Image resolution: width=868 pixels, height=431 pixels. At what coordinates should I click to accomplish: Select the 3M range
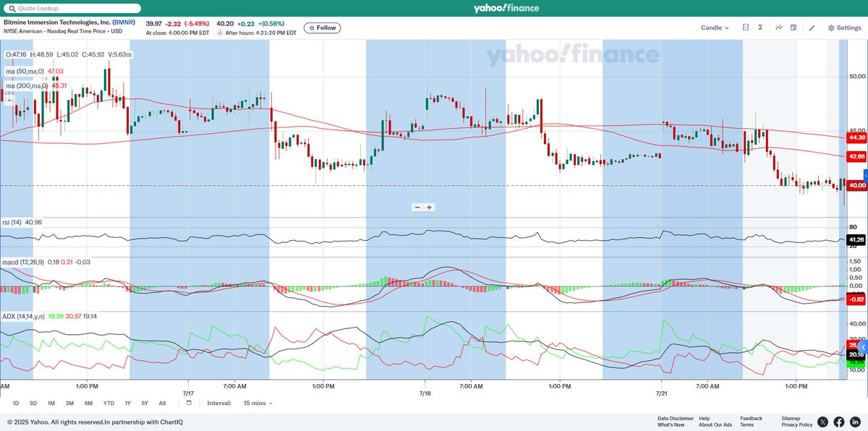pyautogui.click(x=69, y=403)
